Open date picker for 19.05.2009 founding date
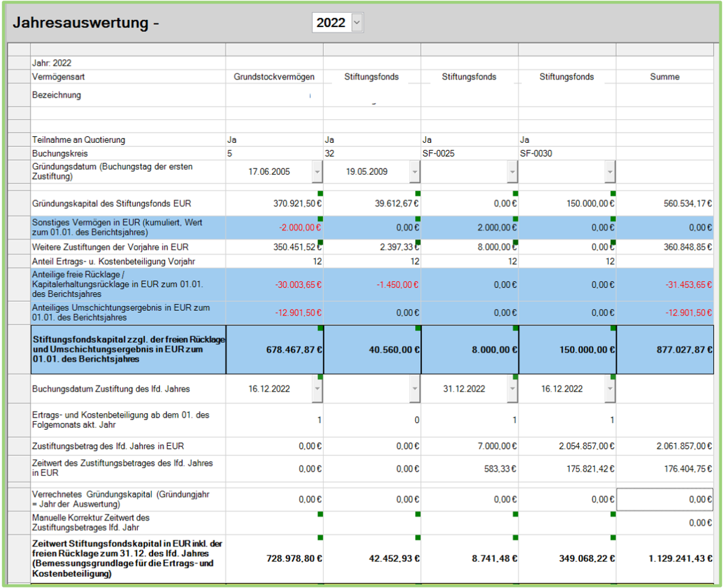 [415, 172]
